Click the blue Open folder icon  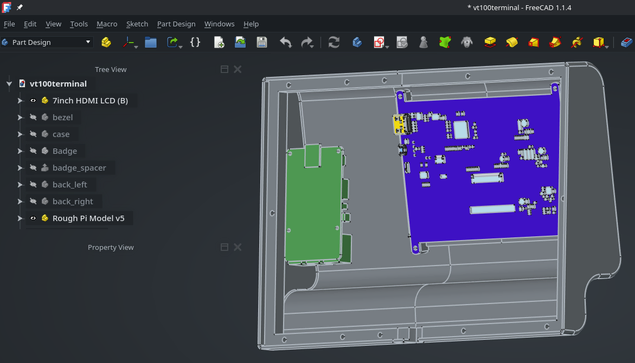click(151, 42)
